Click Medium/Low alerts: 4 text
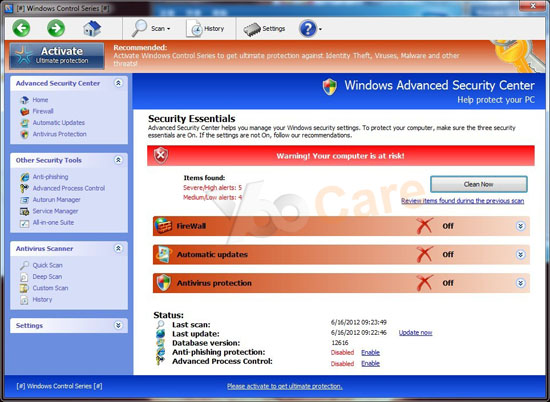 pyautogui.click(x=212, y=197)
